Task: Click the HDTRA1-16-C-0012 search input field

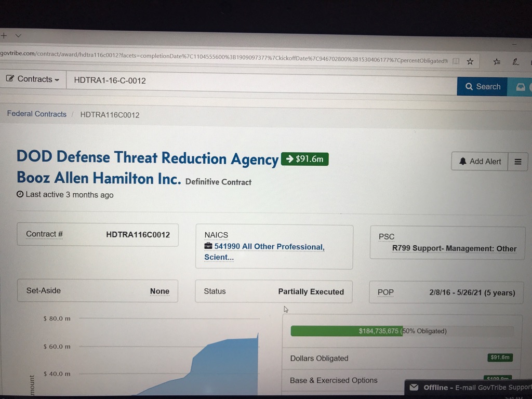Action: (260, 81)
